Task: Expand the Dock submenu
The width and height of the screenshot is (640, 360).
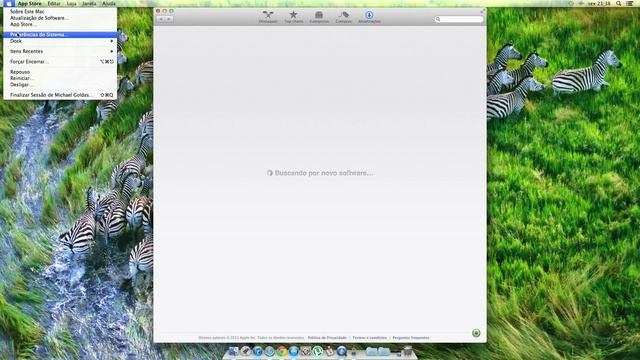Action: (x=60, y=41)
